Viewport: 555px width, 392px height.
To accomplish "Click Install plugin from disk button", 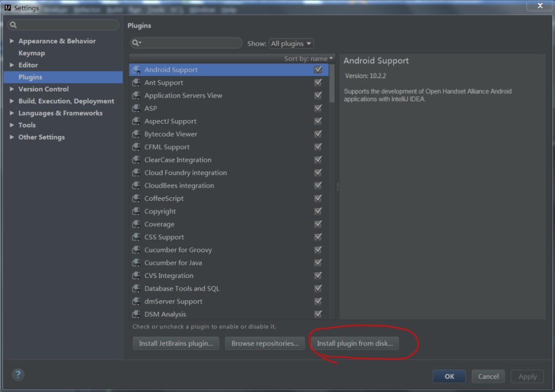I will (x=355, y=344).
